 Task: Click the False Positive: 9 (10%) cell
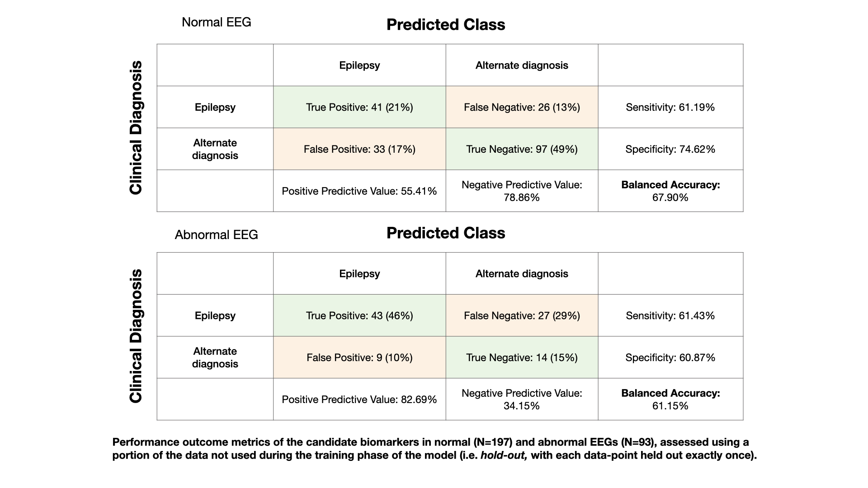click(x=359, y=357)
